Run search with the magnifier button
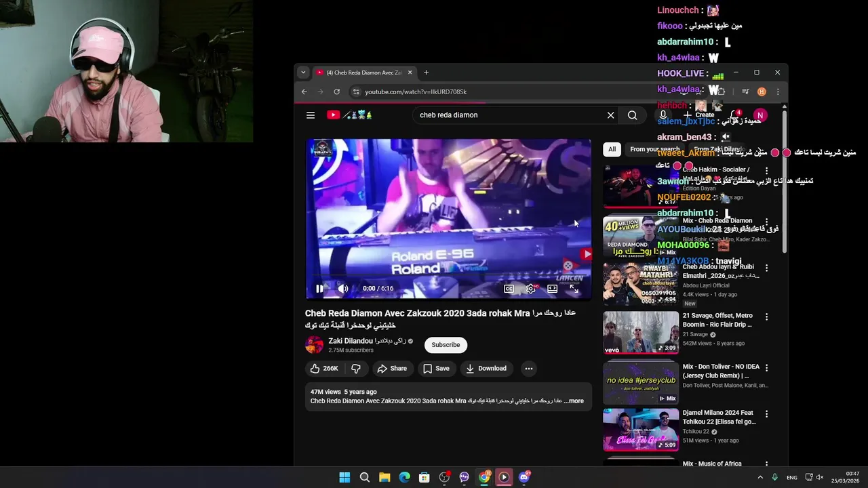 [632, 115]
